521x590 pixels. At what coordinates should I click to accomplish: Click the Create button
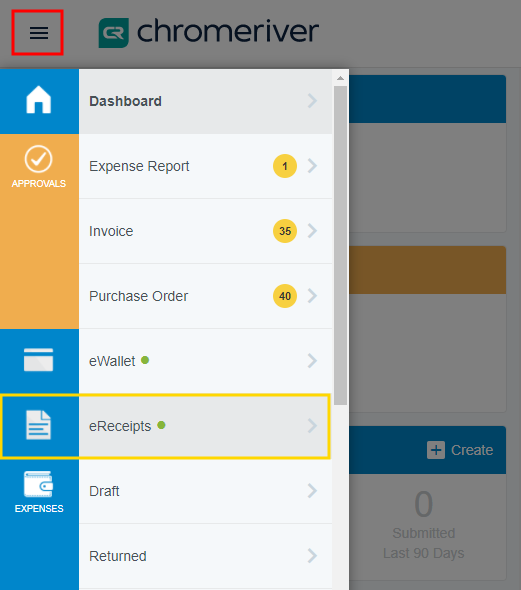[460, 450]
